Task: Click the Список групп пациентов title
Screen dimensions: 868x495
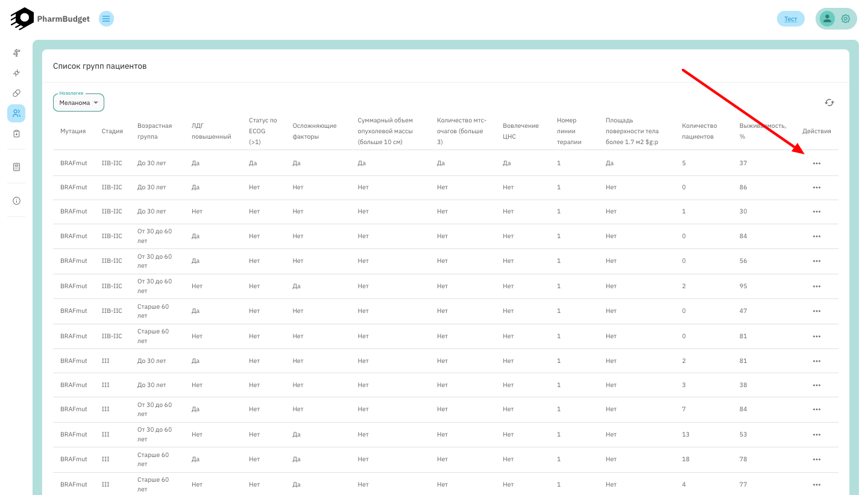Action: click(x=100, y=66)
